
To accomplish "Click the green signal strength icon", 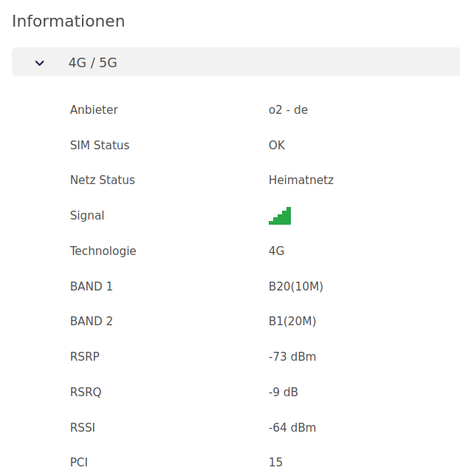I will tap(280, 216).
